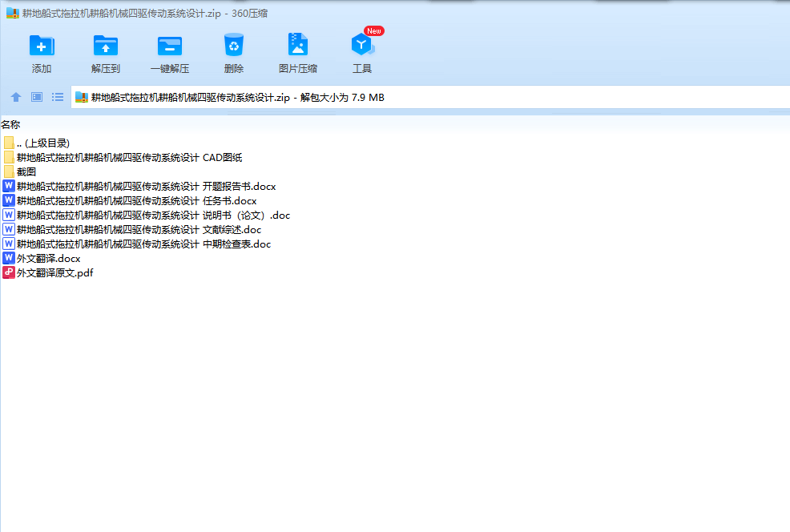Select the 开题报告书.docx file
The image size is (790, 532).
[x=139, y=187]
